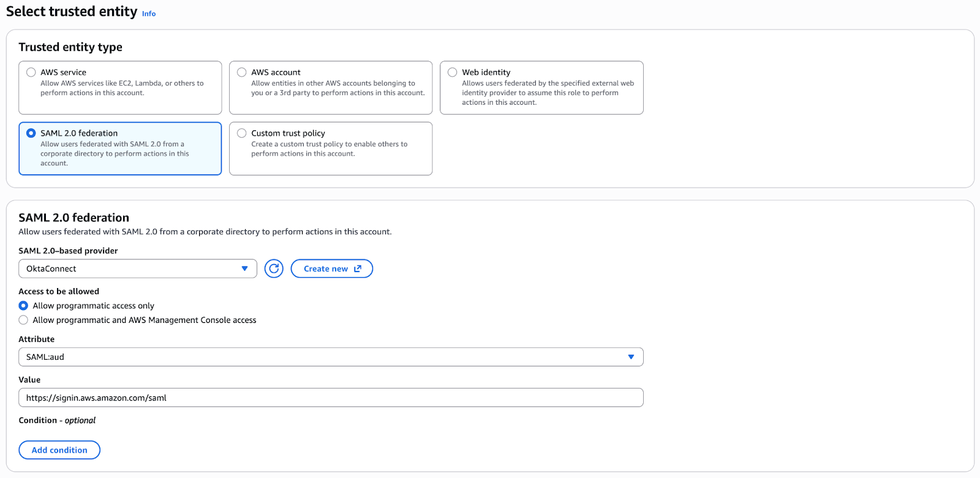Viewport: 980px width, 478px height.
Task: Choose Custom trust policy option
Action: 242,133
